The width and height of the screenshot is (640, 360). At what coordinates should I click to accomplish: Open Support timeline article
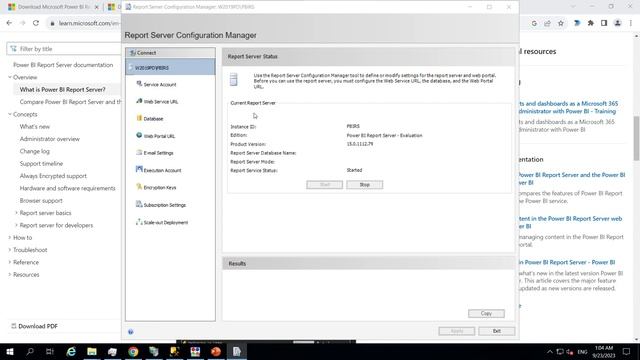pos(41,163)
